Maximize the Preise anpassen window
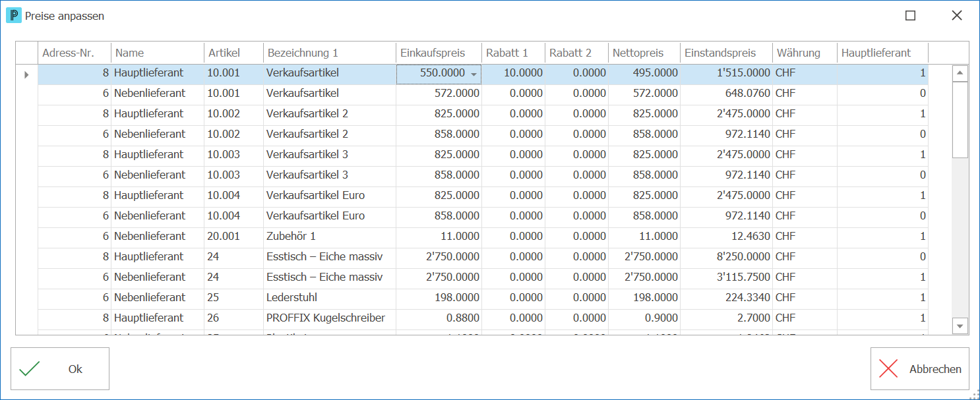Screen dimensions: 980x400 coord(910,16)
